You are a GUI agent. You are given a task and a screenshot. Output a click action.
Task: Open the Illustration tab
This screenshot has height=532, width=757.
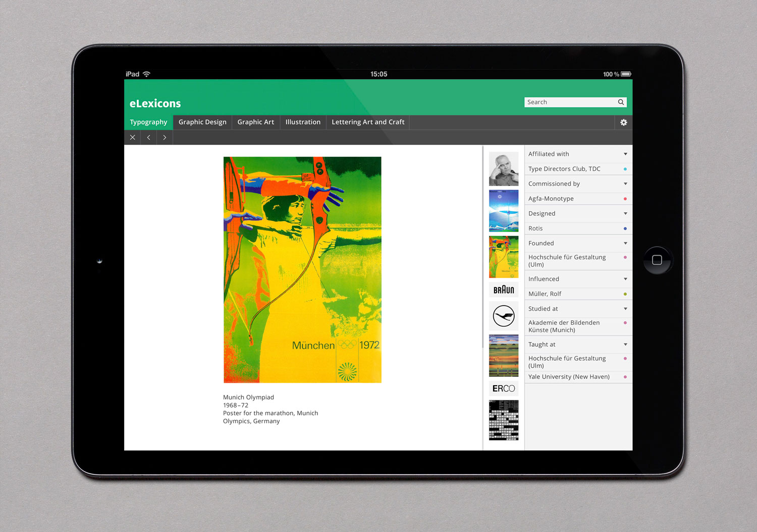click(x=303, y=122)
